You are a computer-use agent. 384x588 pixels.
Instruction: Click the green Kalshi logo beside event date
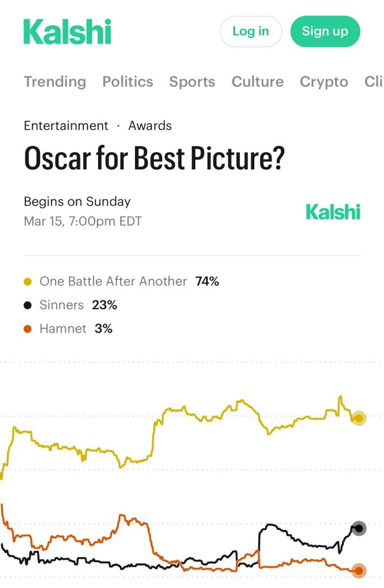click(x=333, y=211)
